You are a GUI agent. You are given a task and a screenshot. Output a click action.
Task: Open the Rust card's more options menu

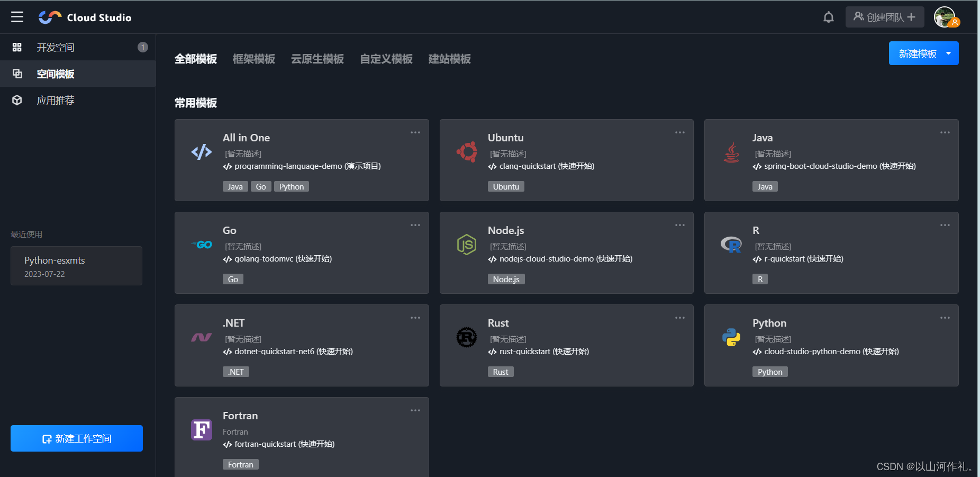point(680,318)
